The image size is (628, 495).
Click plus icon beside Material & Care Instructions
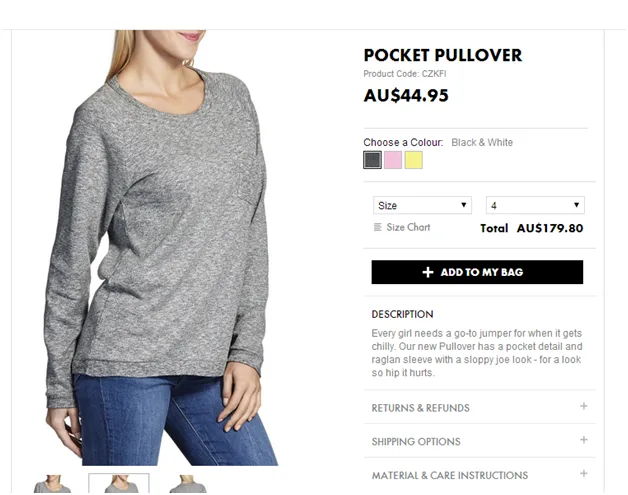[584, 473]
